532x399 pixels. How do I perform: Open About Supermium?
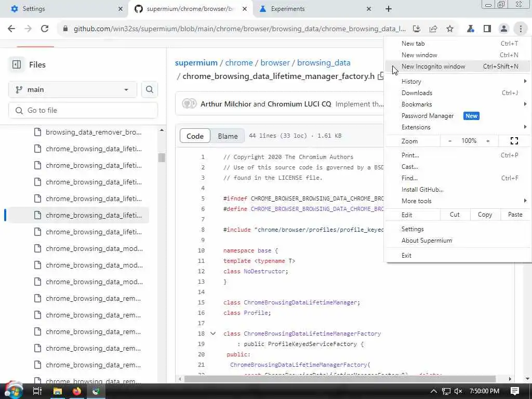click(458, 241)
